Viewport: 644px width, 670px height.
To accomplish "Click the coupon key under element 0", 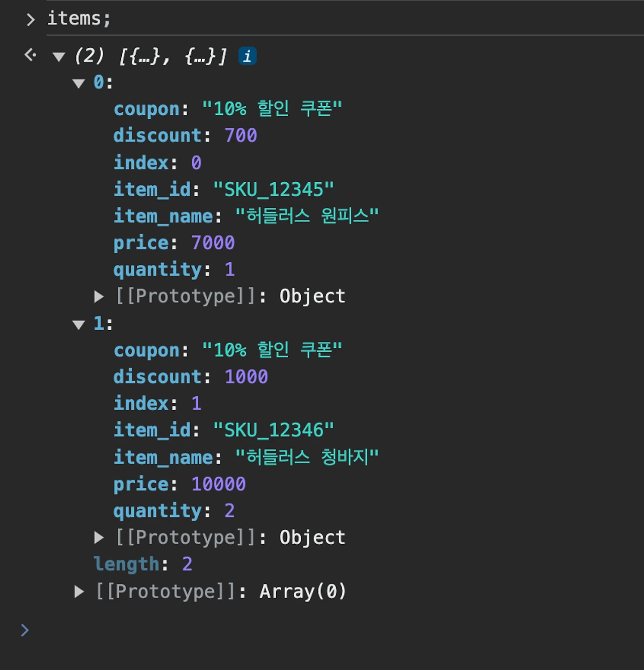I will pyautogui.click(x=146, y=109).
